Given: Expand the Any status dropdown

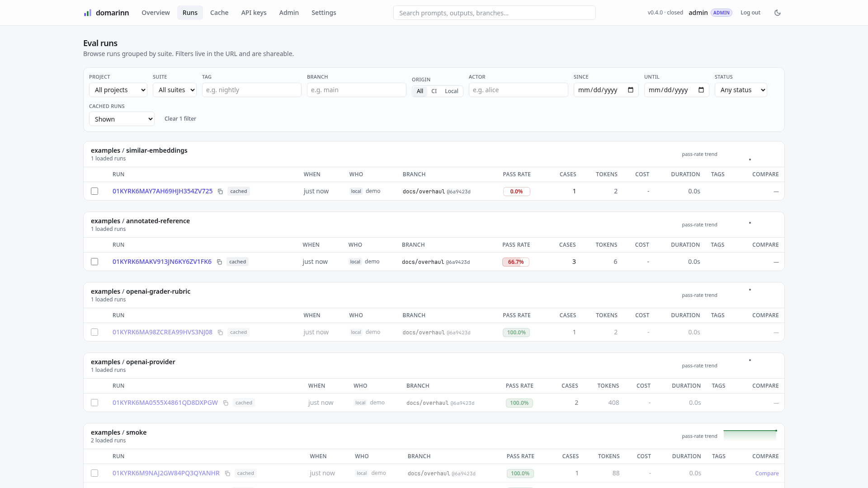Looking at the screenshot, I should point(741,90).
